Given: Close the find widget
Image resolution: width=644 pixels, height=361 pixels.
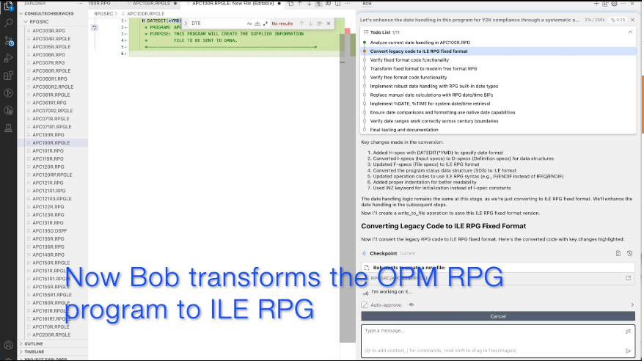Looking at the screenshot, I should pos(329,23).
